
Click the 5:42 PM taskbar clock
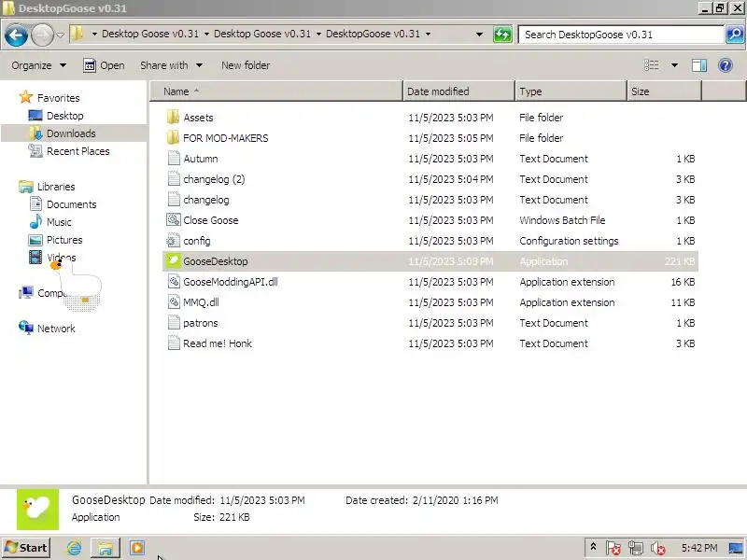click(x=698, y=548)
